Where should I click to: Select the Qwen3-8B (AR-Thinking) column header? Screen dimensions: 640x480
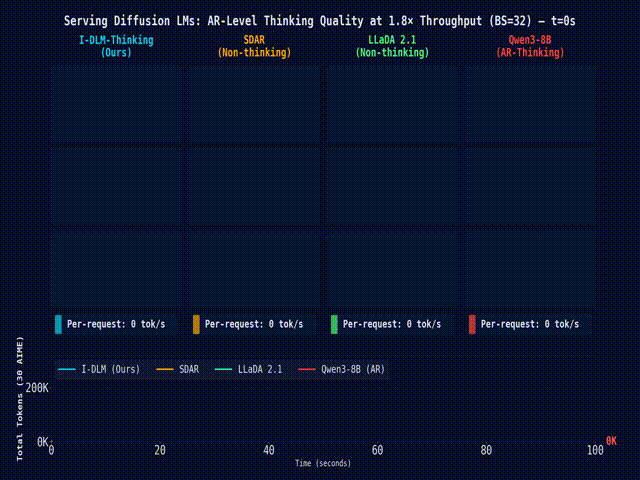pyautogui.click(x=530, y=46)
